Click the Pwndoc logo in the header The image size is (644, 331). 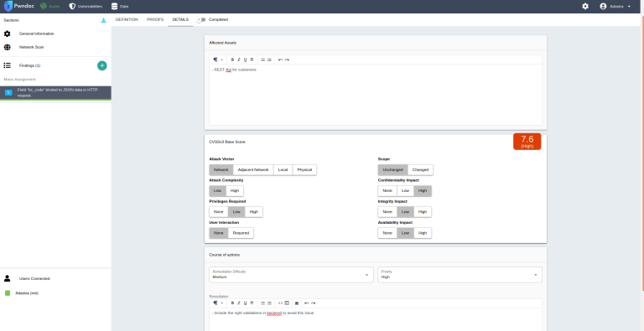coord(18,6)
